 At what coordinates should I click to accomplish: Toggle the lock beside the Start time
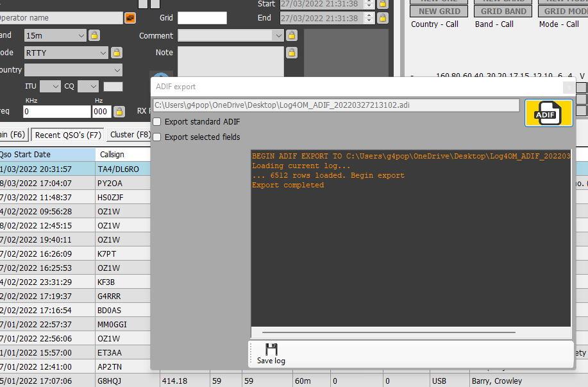(383, 4)
